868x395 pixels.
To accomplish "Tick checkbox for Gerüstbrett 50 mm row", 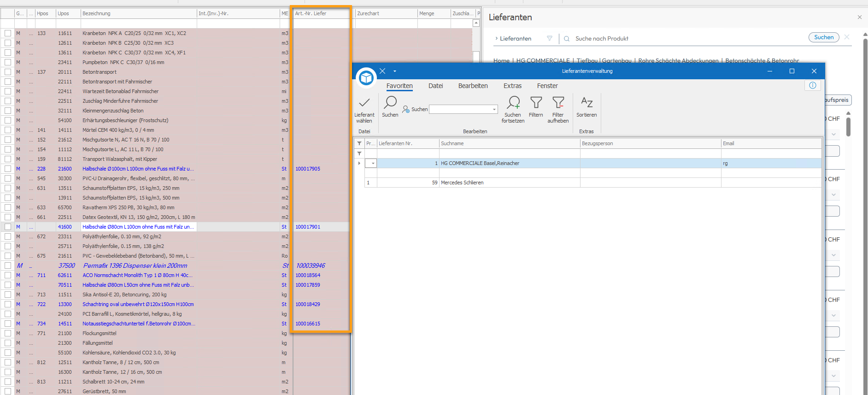I will pos(8,391).
